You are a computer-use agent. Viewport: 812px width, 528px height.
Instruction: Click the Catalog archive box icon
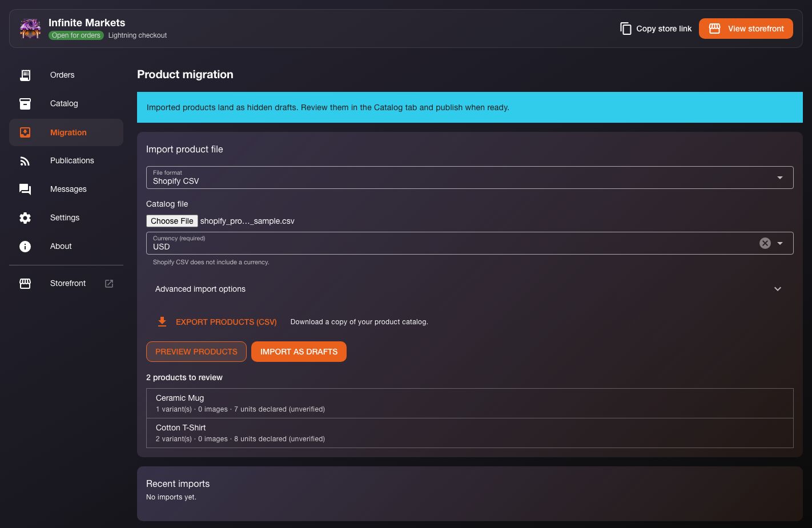tap(25, 103)
